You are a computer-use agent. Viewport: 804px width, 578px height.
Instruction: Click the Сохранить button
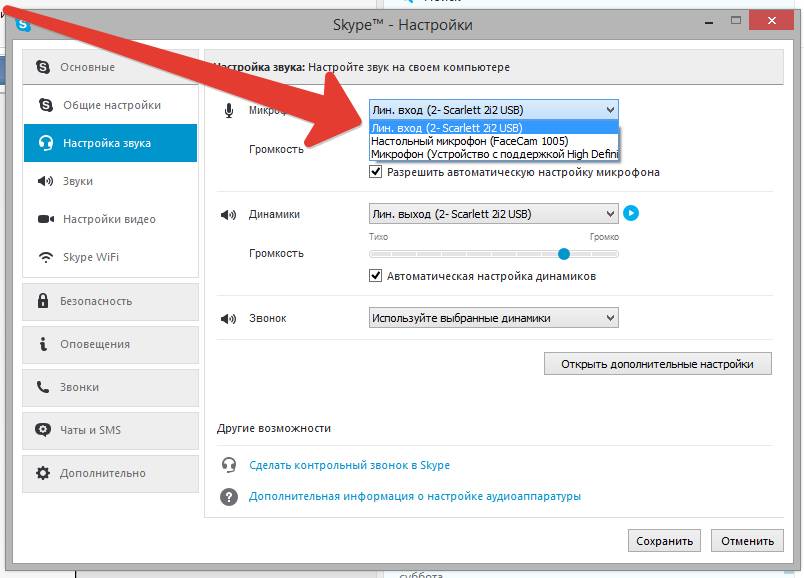(x=664, y=541)
